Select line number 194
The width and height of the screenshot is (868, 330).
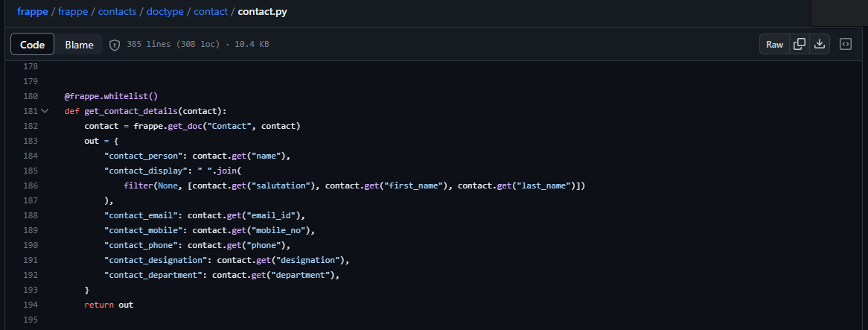click(31, 305)
